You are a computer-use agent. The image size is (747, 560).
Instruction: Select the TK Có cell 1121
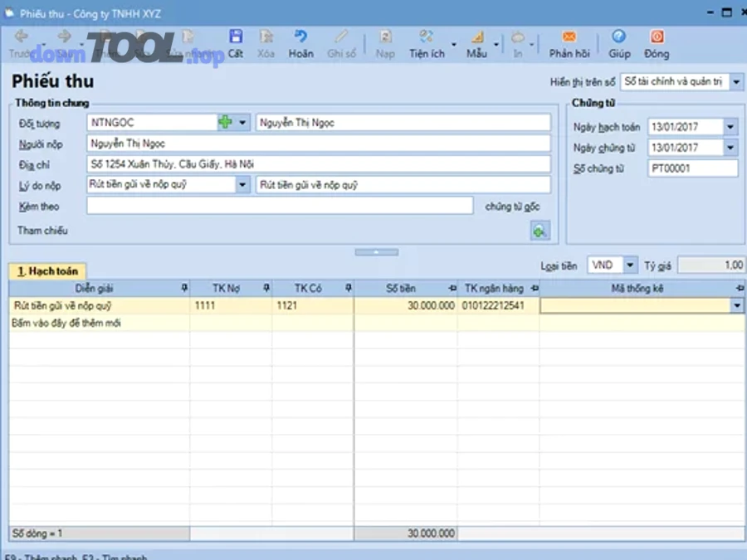(313, 305)
